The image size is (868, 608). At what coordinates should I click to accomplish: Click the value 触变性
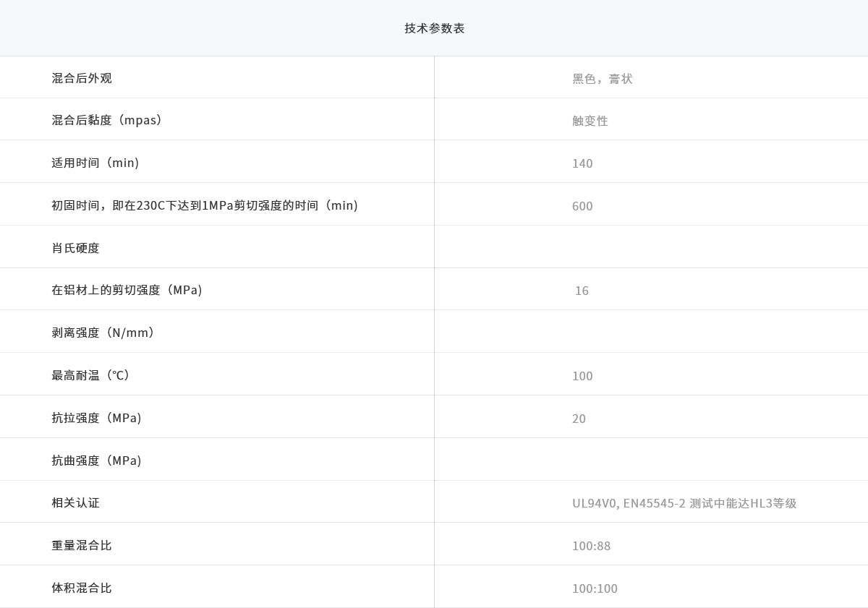click(590, 121)
